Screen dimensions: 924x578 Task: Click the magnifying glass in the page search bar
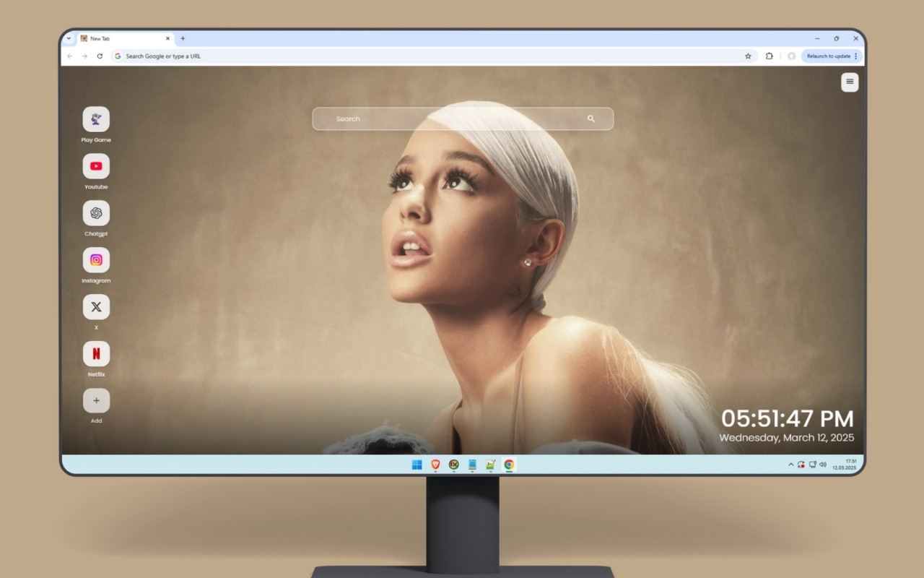(x=591, y=118)
